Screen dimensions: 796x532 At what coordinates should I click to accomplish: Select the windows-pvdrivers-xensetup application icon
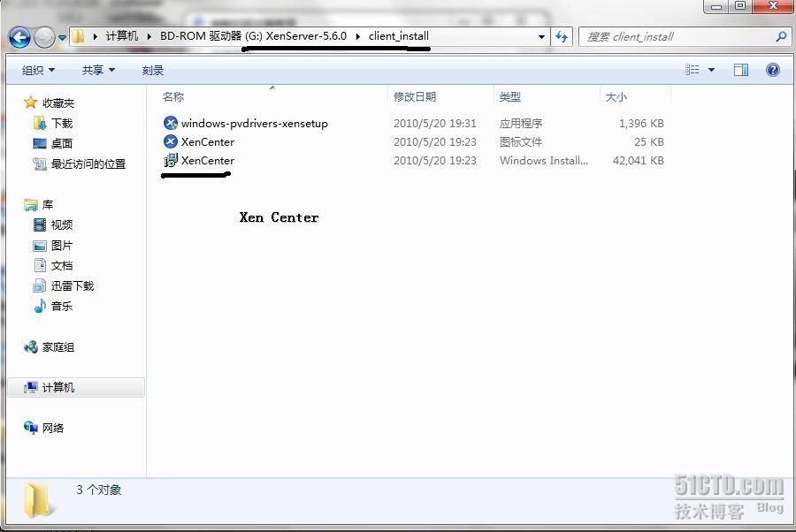171,123
